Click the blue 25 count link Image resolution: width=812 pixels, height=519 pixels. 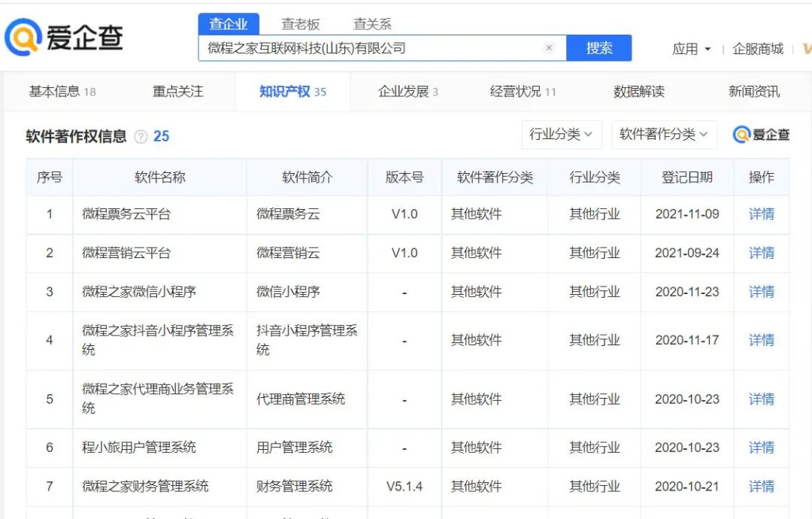[161, 136]
